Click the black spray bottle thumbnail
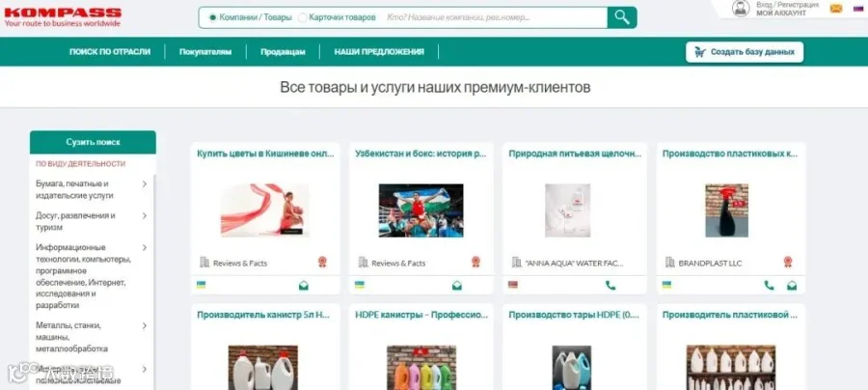The image size is (868, 390). pos(726,210)
